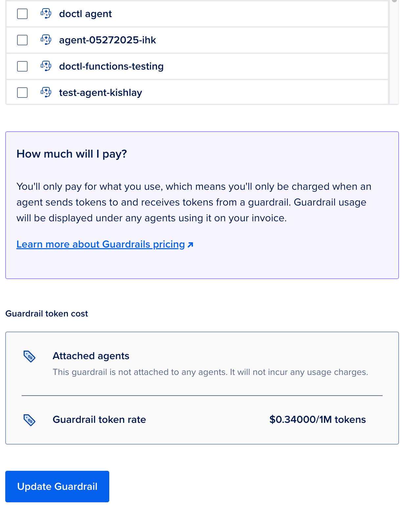420x522 pixels.
Task: Enable the test-agent-kishlay checkbox
Action: point(22,93)
